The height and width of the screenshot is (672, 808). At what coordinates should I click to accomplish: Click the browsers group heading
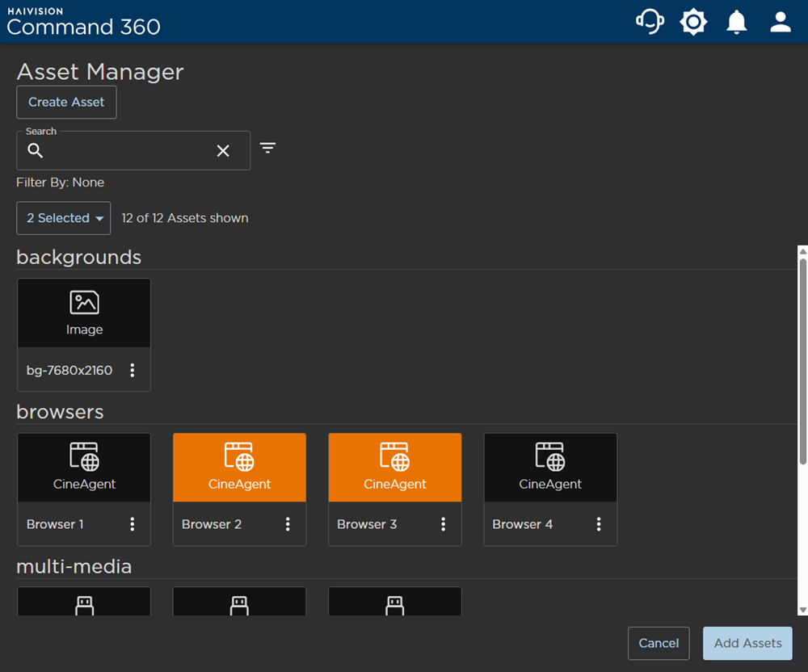pos(60,412)
